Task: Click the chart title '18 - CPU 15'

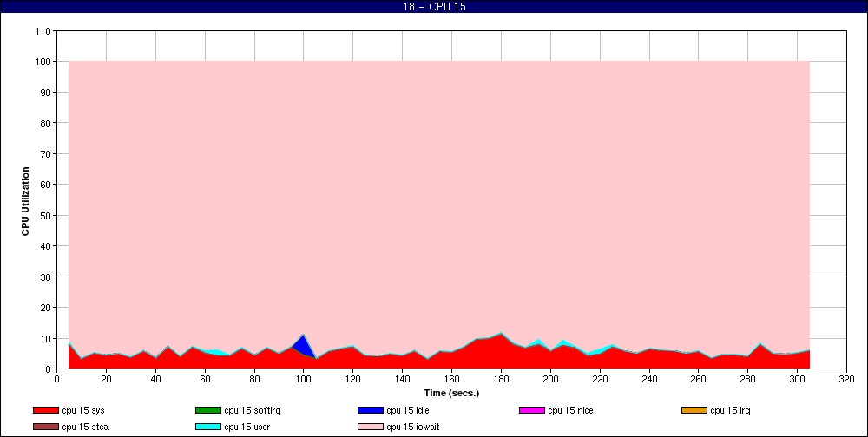Action: click(434, 7)
